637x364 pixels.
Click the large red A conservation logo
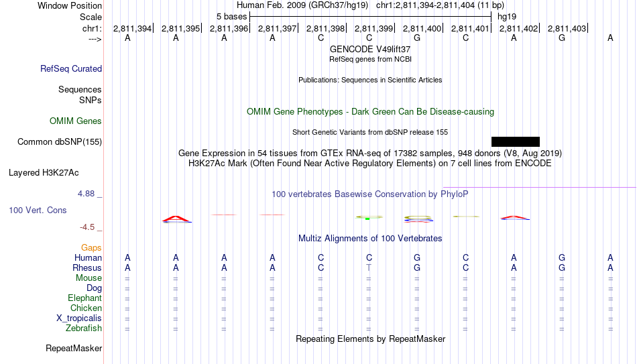click(x=176, y=219)
